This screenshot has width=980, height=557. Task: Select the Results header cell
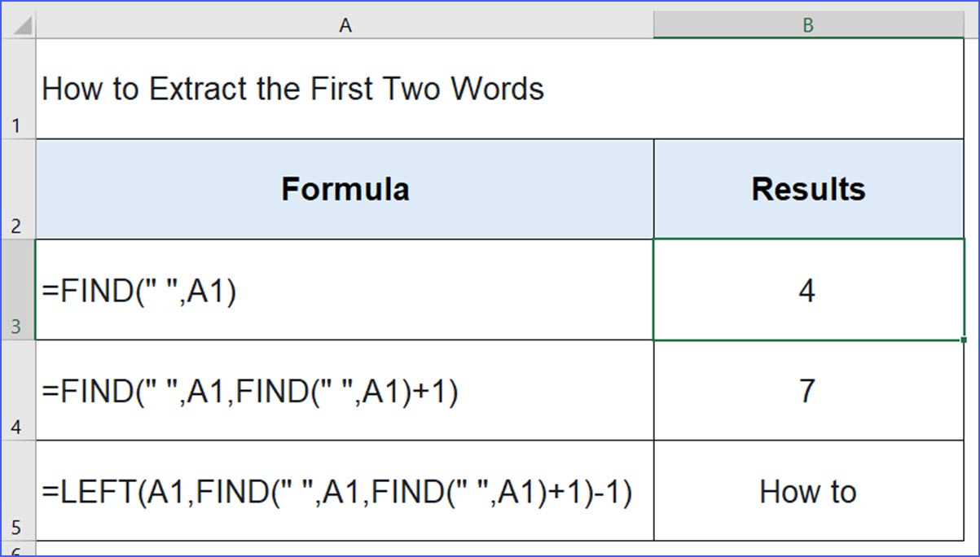coord(808,189)
